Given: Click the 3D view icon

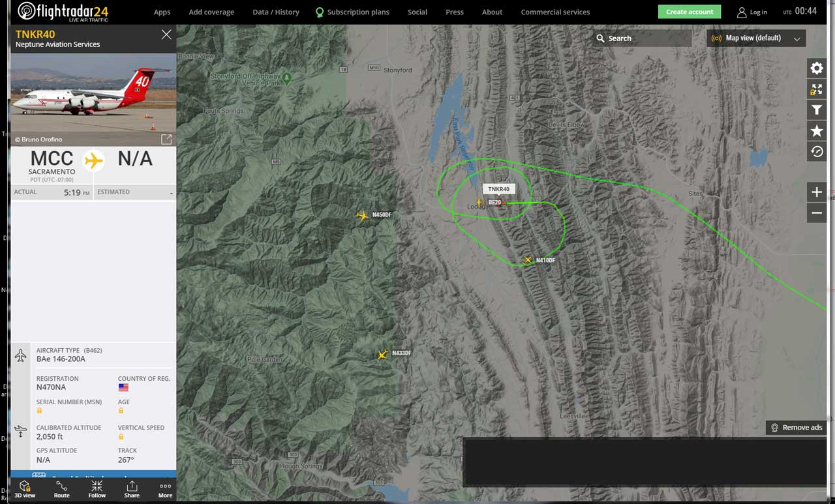Looking at the screenshot, I should click(x=25, y=490).
